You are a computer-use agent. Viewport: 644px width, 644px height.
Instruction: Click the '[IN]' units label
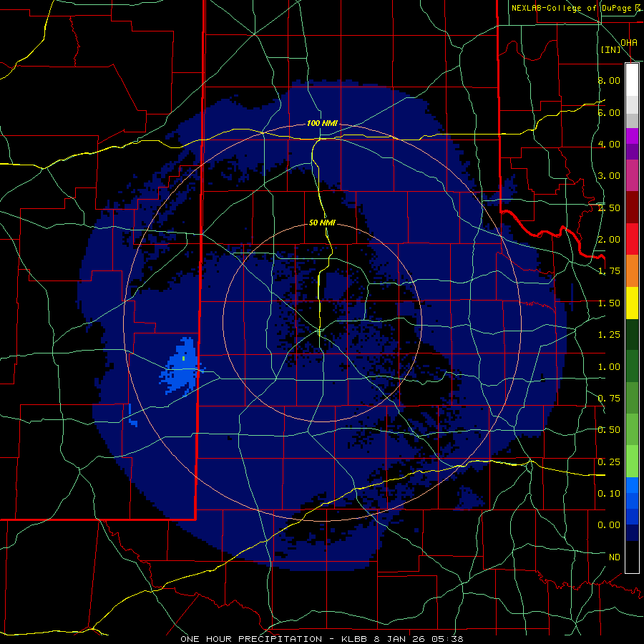(611, 49)
